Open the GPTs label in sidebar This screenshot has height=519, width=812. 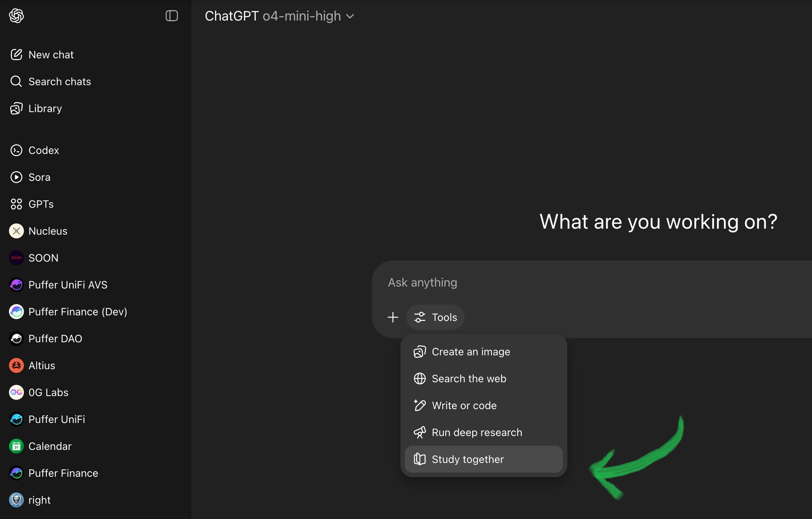(41, 204)
